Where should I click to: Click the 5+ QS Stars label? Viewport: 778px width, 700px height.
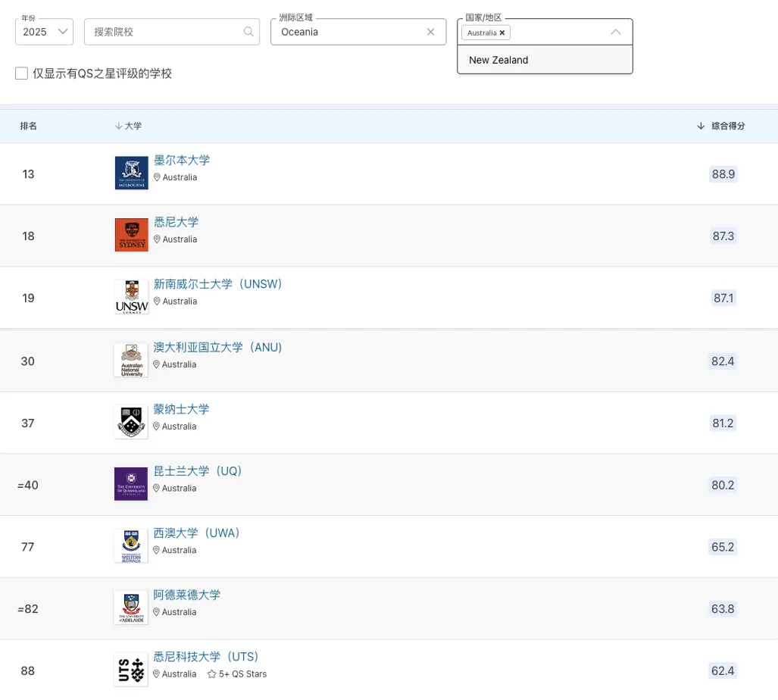(x=243, y=674)
